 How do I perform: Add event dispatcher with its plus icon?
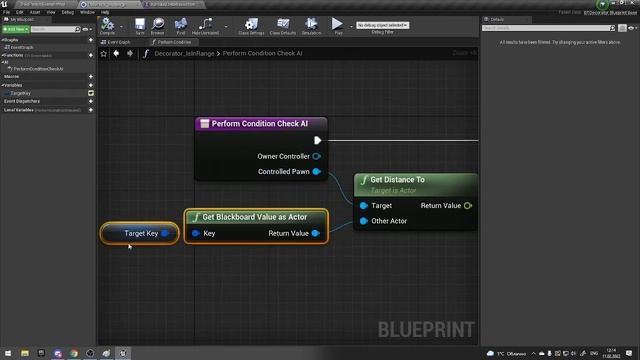click(x=91, y=101)
